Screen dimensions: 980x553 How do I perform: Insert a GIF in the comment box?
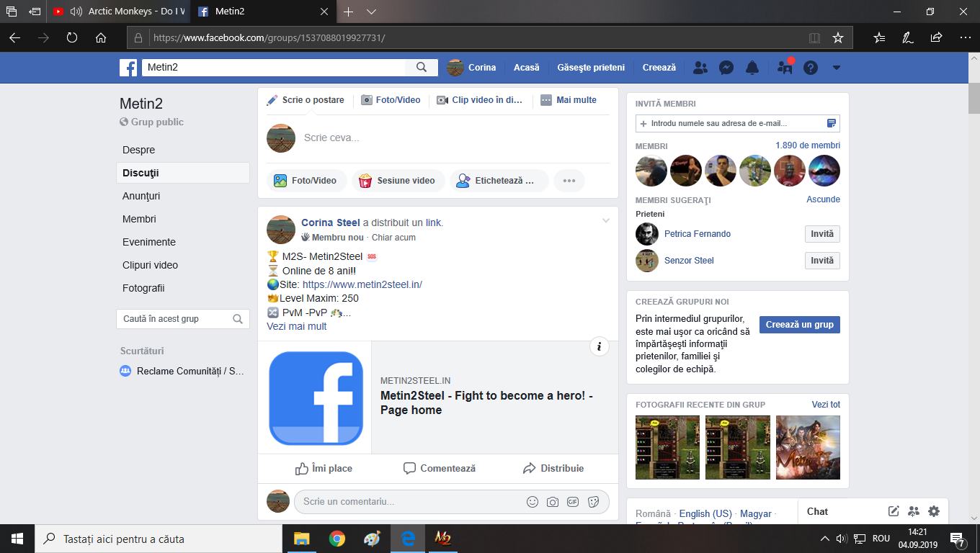(x=573, y=502)
